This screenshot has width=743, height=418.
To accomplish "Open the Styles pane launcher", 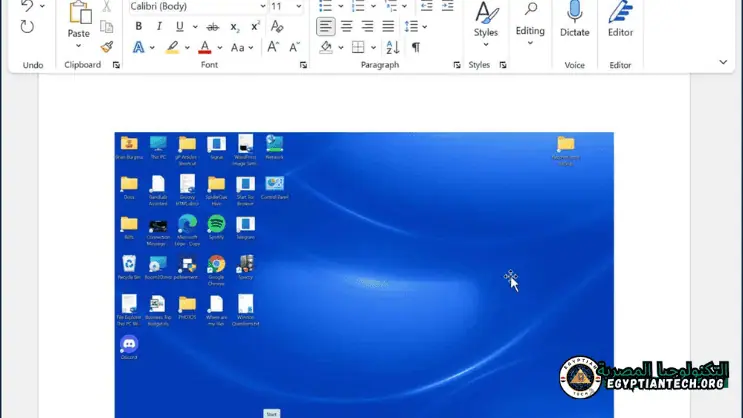I will click(x=503, y=65).
